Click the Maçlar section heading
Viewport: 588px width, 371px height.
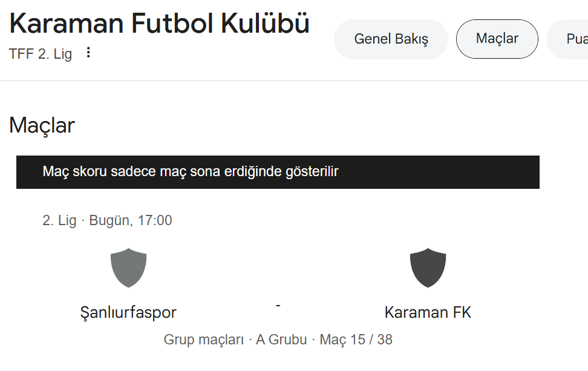41,125
